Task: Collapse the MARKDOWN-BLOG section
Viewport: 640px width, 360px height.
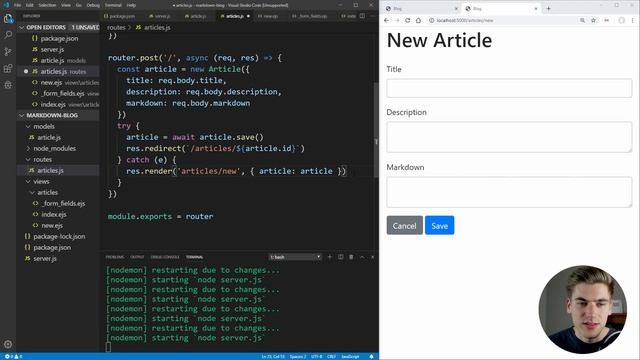Action: point(58,115)
